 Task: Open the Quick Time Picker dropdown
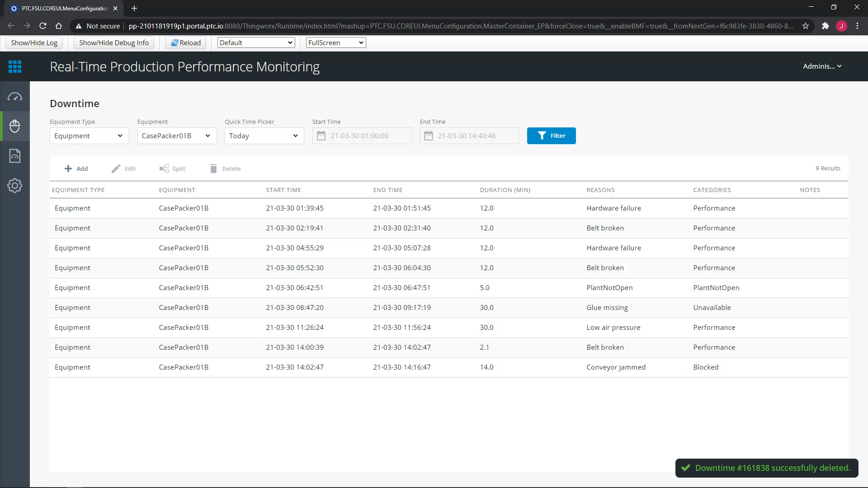(264, 136)
